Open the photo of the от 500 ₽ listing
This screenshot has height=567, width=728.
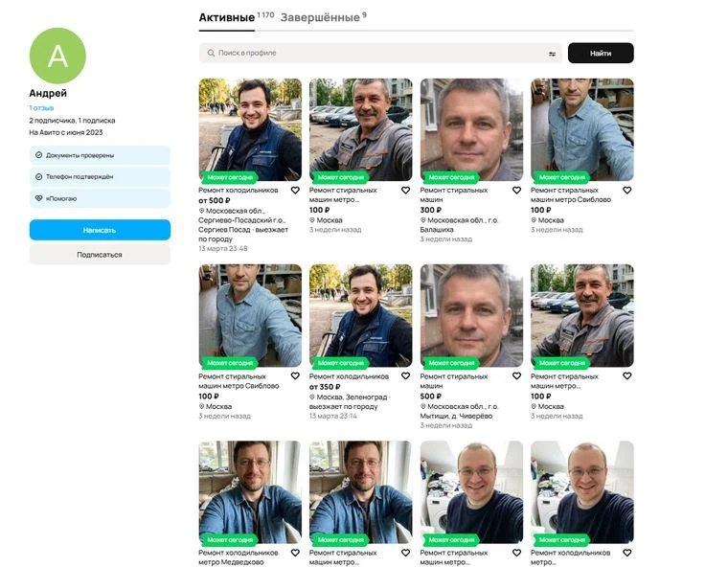[x=250, y=129]
